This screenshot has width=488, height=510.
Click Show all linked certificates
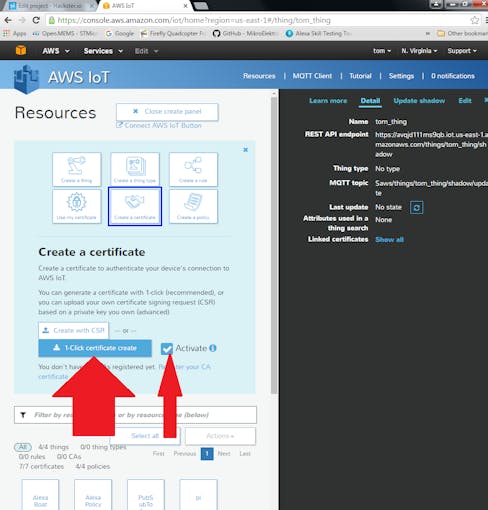point(389,240)
